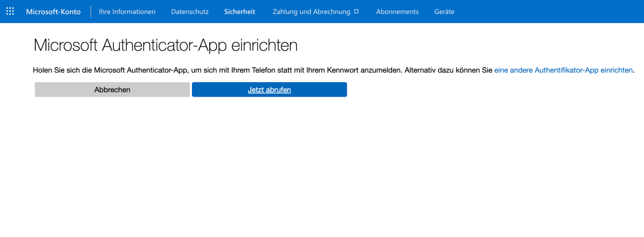This screenshot has height=237, width=644.
Task: Go to Microsoft-Konto home
Action: pyautogui.click(x=53, y=11)
